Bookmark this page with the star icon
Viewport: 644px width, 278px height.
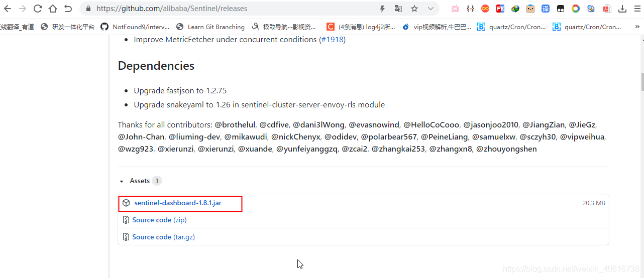click(x=414, y=9)
